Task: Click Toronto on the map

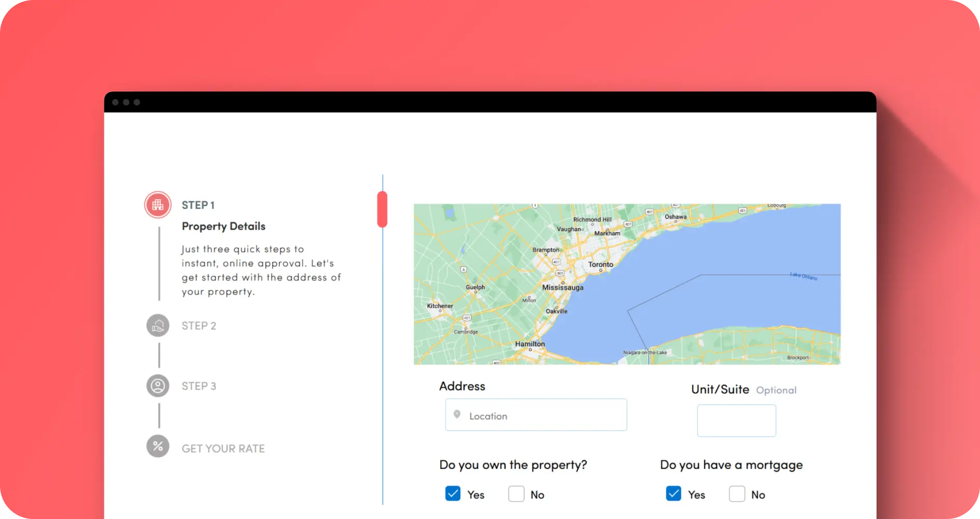Action: coord(601,265)
